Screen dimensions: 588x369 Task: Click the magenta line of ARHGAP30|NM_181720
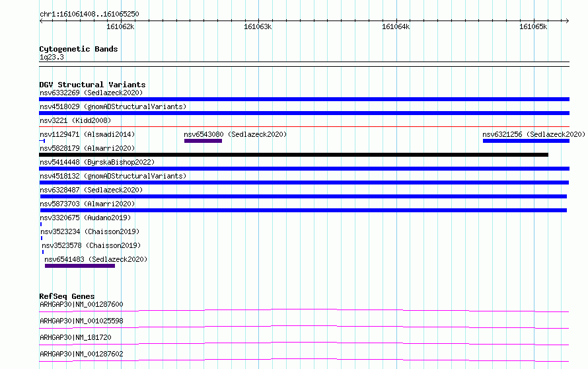[x=304, y=343]
